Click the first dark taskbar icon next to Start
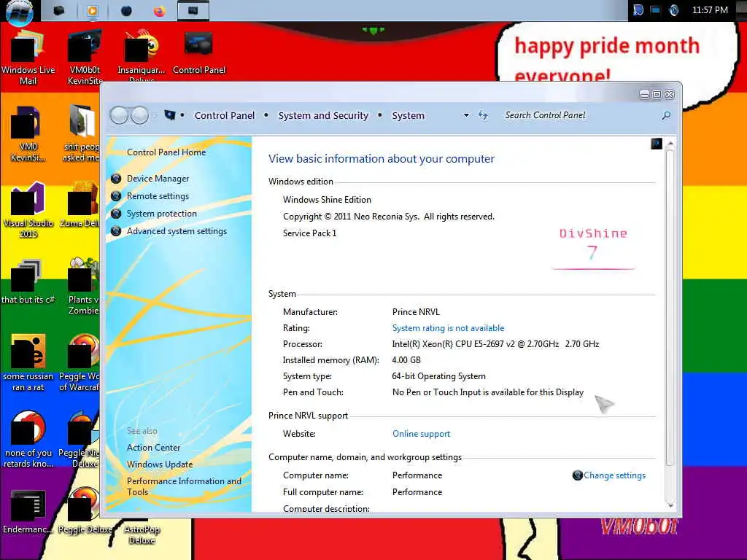 coord(59,10)
